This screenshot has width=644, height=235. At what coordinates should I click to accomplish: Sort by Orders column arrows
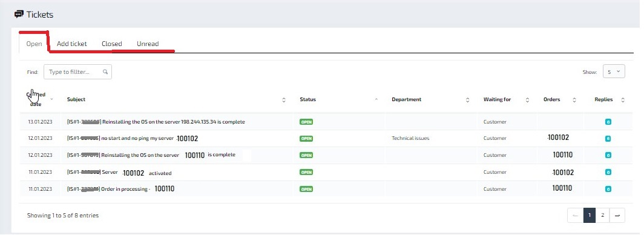574,100
